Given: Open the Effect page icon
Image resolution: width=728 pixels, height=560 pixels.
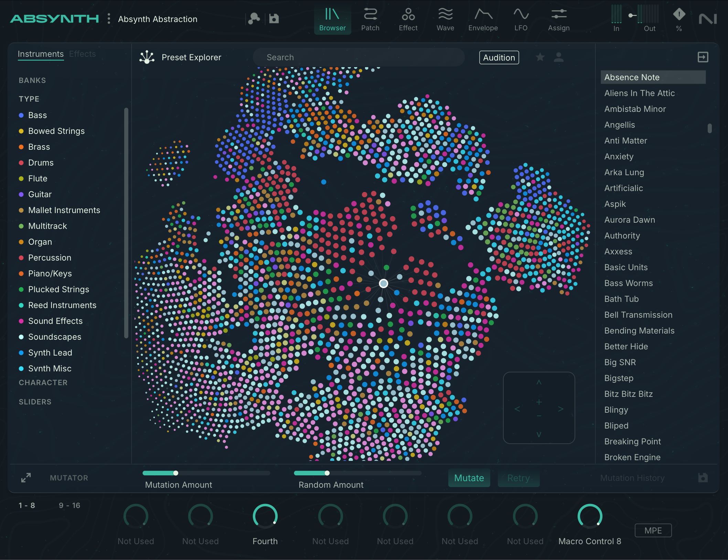Looking at the screenshot, I should click(x=408, y=15).
